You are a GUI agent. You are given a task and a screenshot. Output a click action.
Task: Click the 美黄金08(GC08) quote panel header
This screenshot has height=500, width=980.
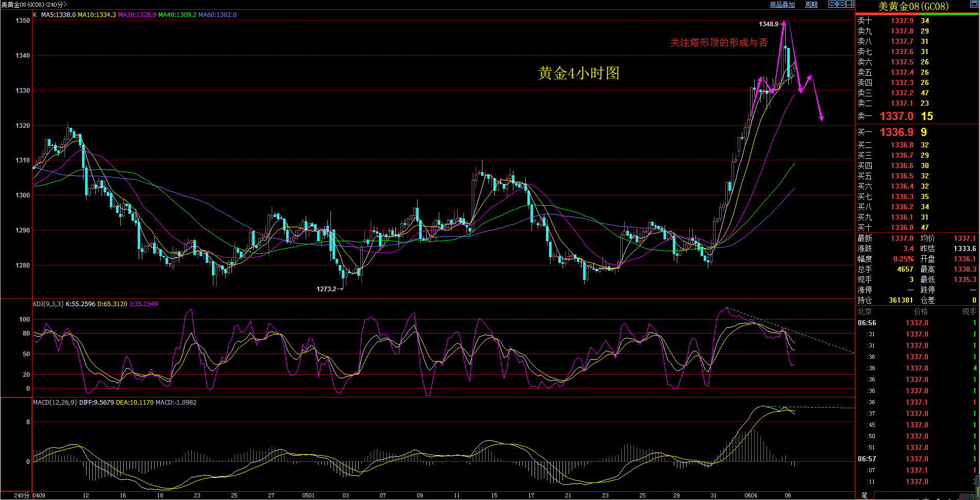tap(913, 6)
